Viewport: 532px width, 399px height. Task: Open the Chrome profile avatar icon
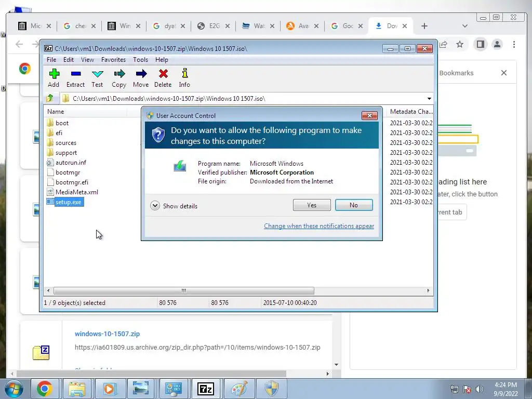click(497, 45)
